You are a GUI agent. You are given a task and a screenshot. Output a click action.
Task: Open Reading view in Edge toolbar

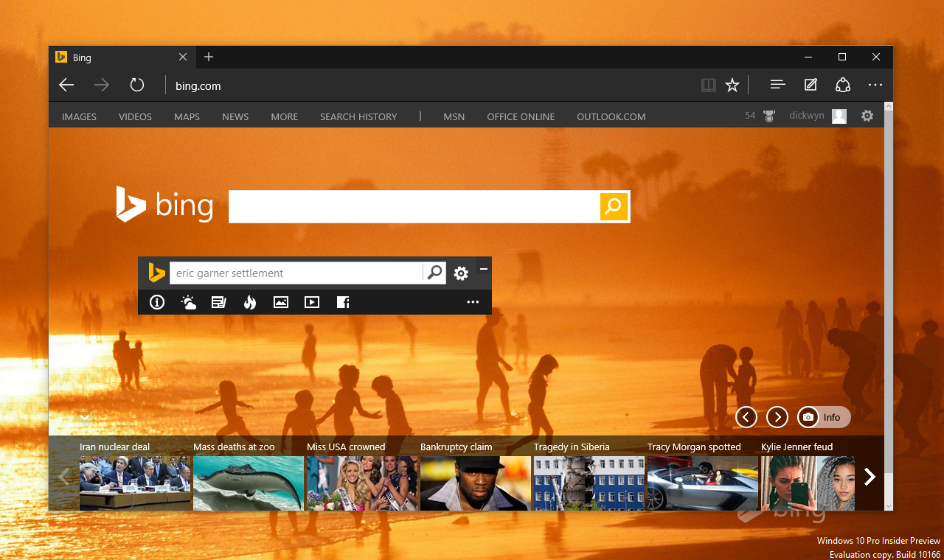tap(708, 85)
